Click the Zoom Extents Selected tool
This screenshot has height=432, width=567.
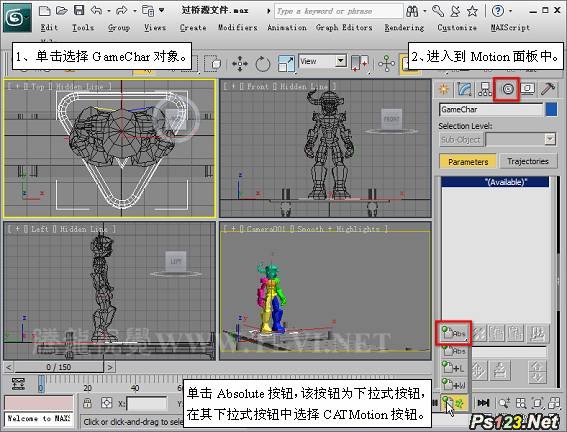pos(538,403)
